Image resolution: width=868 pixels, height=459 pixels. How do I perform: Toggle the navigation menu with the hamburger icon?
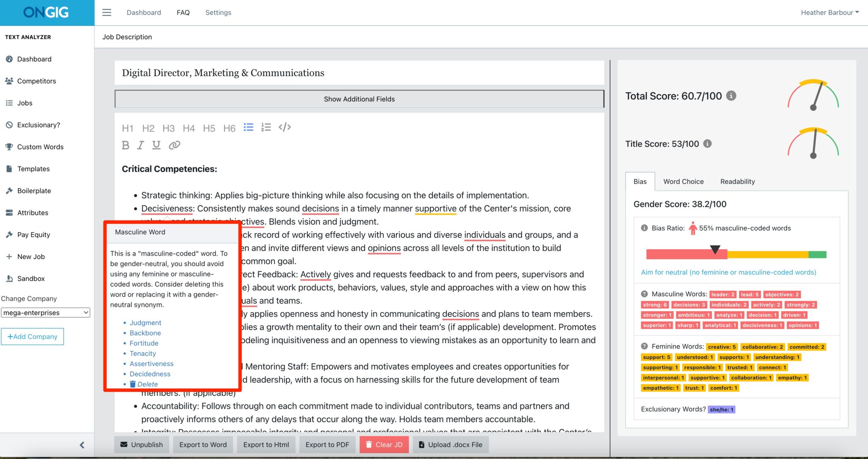pyautogui.click(x=106, y=12)
